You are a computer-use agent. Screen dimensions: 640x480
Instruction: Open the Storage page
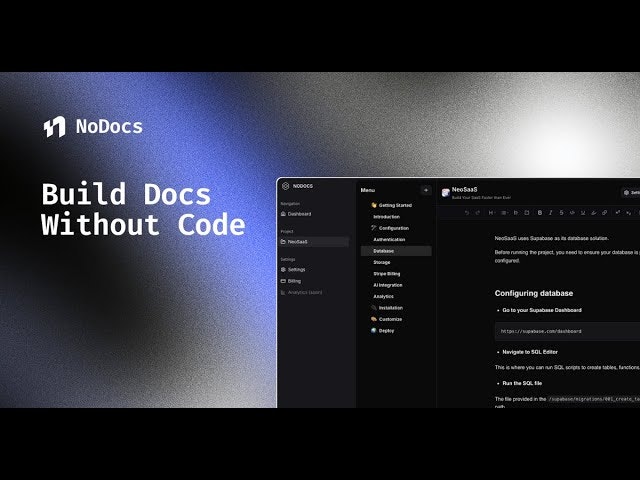[x=382, y=262]
